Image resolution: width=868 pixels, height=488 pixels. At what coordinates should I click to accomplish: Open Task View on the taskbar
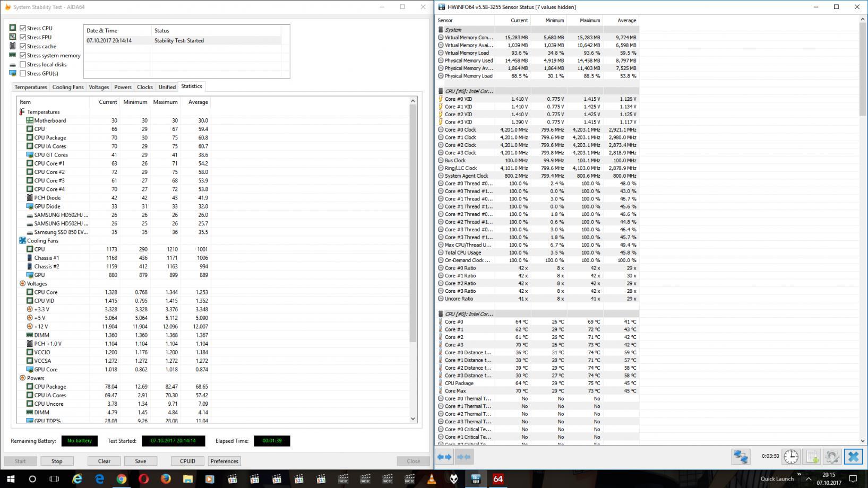(54, 479)
